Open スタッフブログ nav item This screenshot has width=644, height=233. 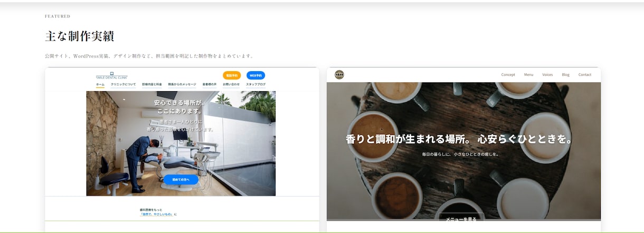tap(255, 84)
